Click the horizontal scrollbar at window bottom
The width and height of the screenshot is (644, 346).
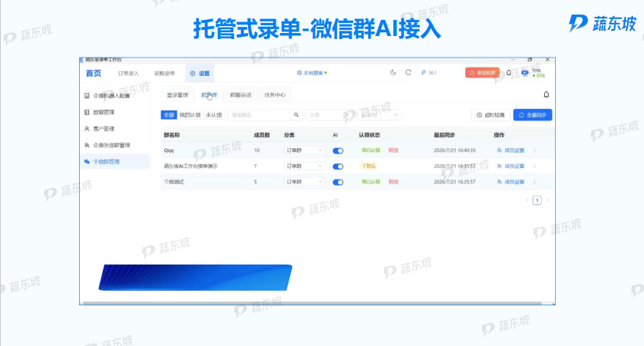click(312, 303)
